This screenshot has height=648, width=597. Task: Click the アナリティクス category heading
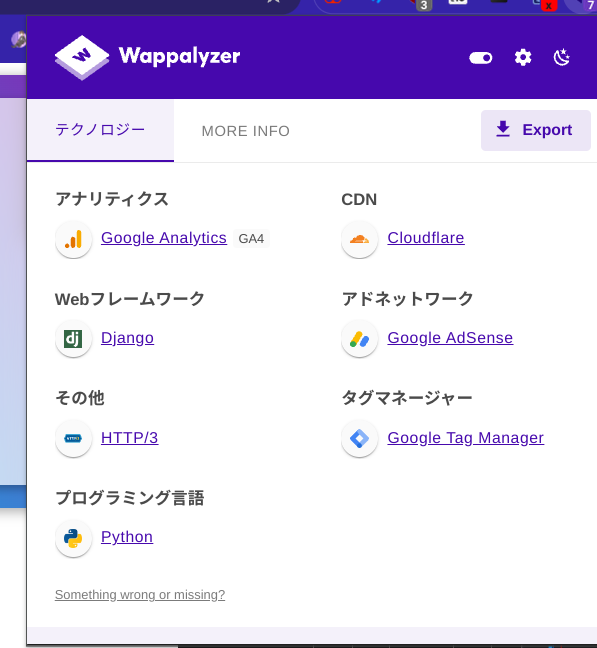tap(112, 200)
